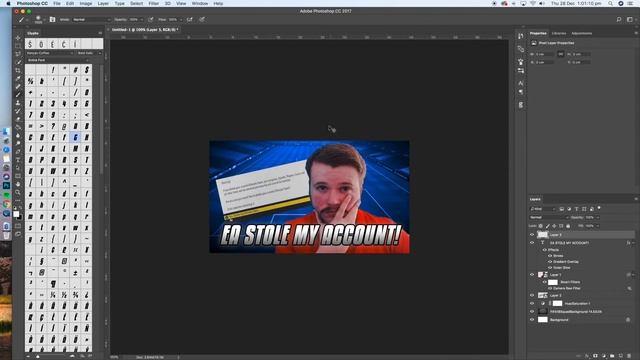
Task: Open layer Fill dropdown
Action: [x=598, y=226]
